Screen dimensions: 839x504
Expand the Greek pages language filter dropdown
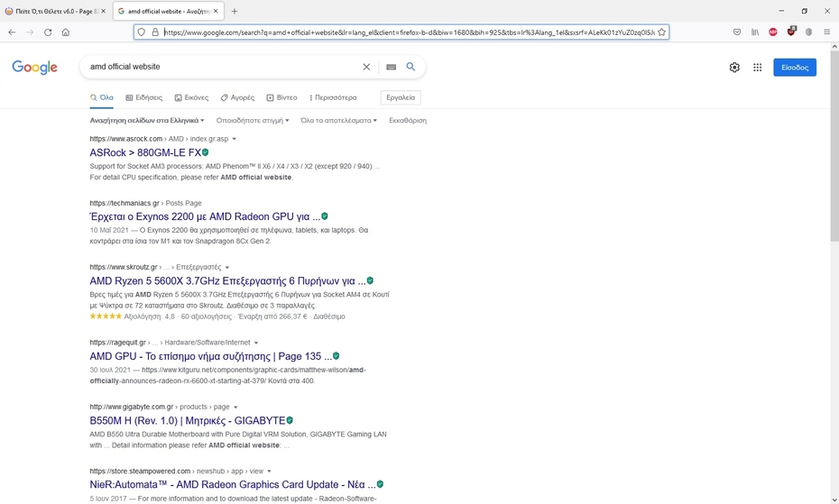(x=147, y=121)
